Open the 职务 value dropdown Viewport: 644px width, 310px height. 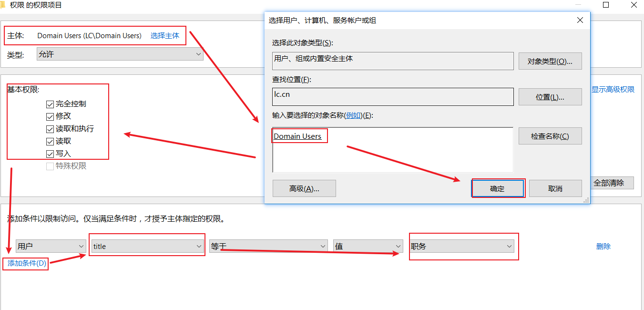pos(461,246)
